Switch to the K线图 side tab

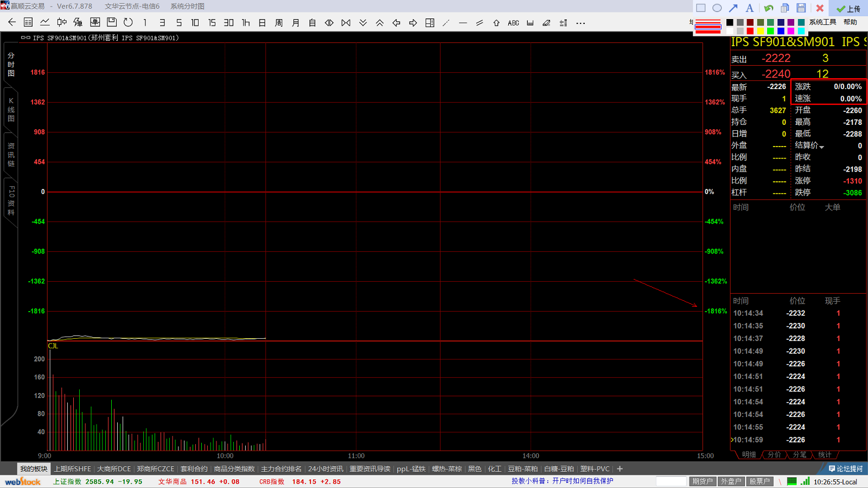[x=11, y=110]
